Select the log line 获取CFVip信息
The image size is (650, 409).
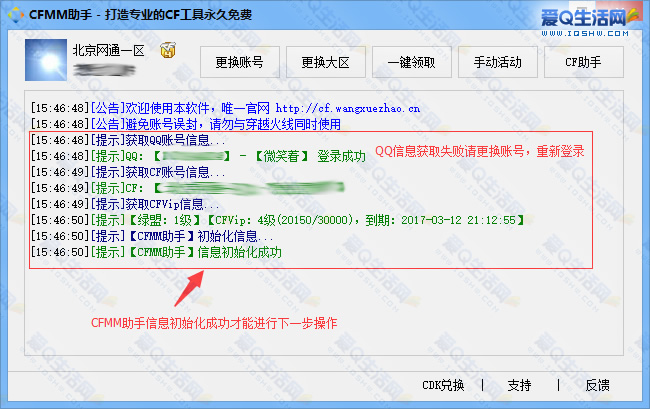(x=125, y=204)
